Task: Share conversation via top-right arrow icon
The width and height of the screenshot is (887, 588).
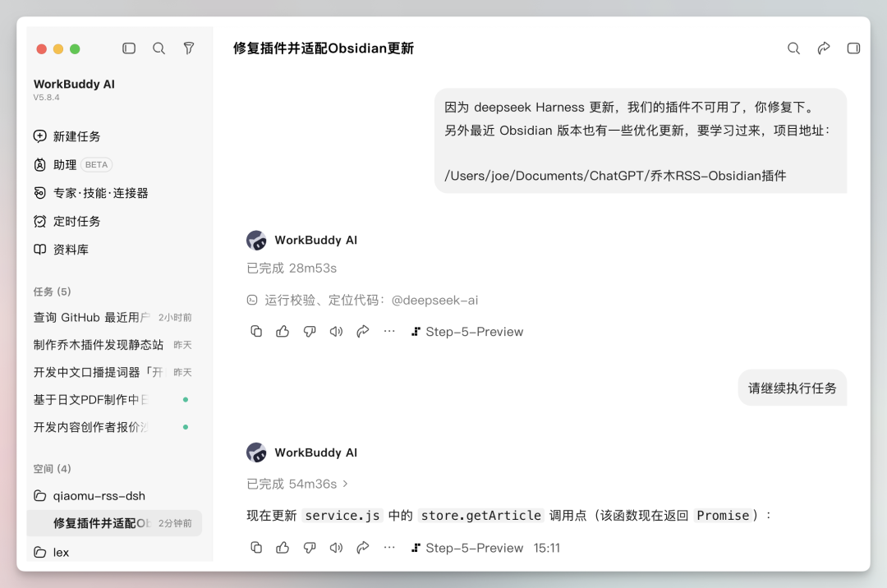Action: [824, 48]
